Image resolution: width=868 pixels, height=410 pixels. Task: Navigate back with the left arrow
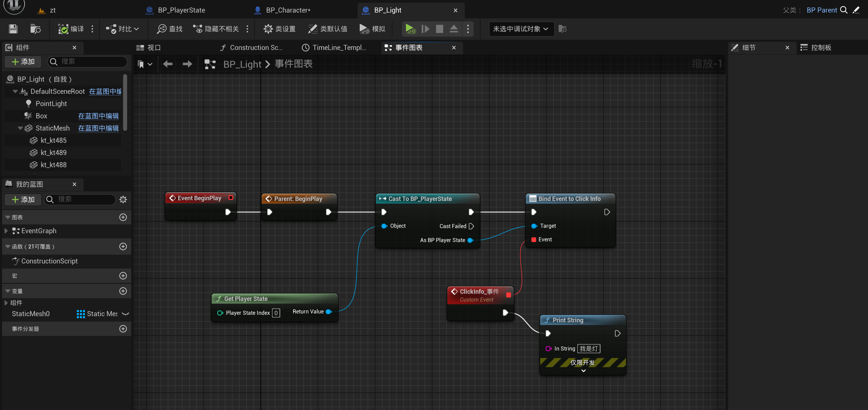point(168,64)
